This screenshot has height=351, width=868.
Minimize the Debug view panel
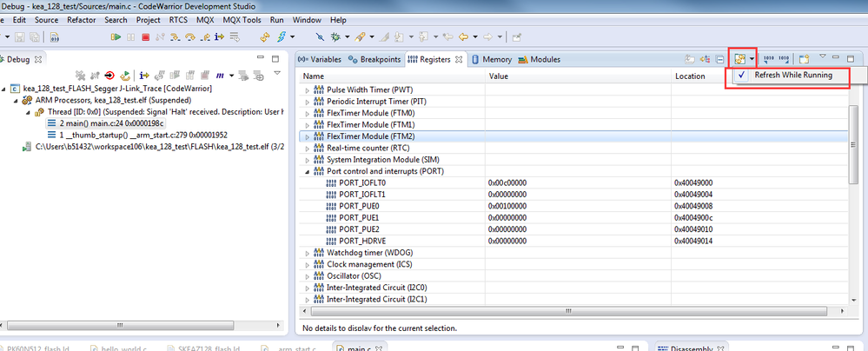(260, 57)
